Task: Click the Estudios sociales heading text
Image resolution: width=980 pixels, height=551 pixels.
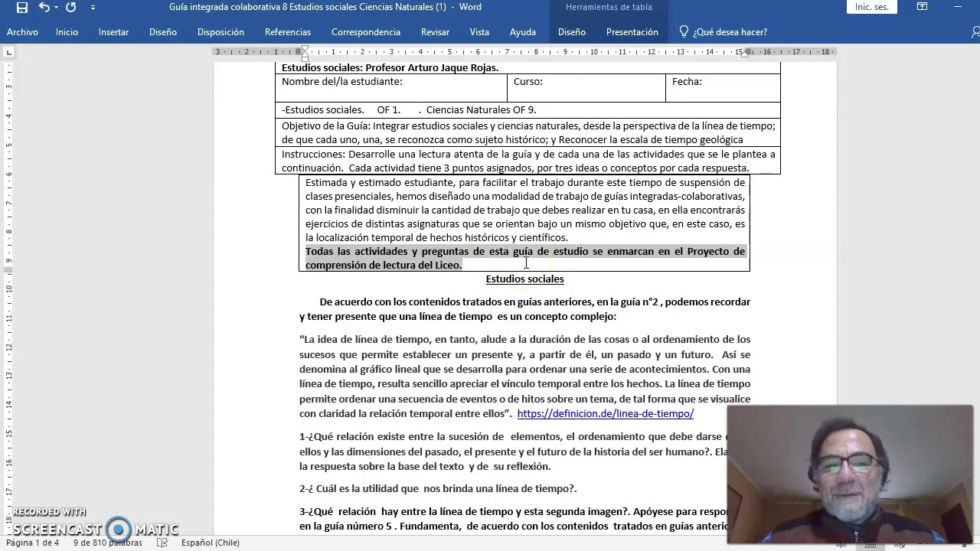Action: 524,279
